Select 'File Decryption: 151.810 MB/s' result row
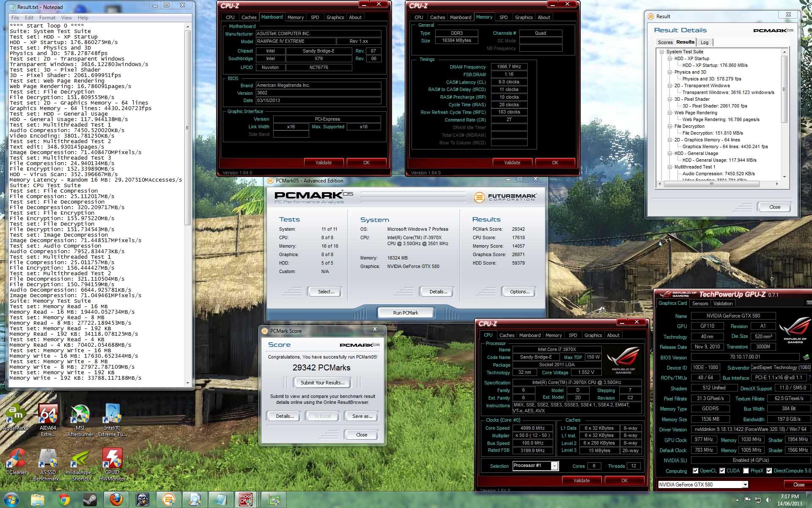 click(x=713, y=133)
